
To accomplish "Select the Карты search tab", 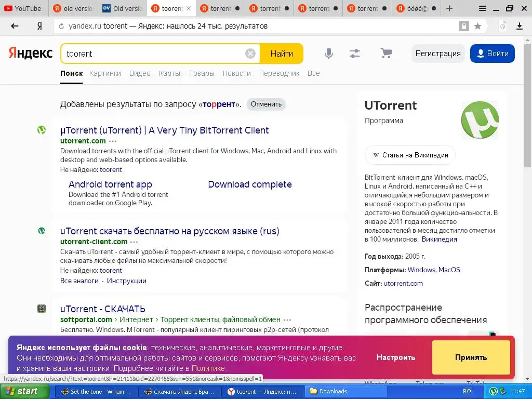I will (169, 73).
